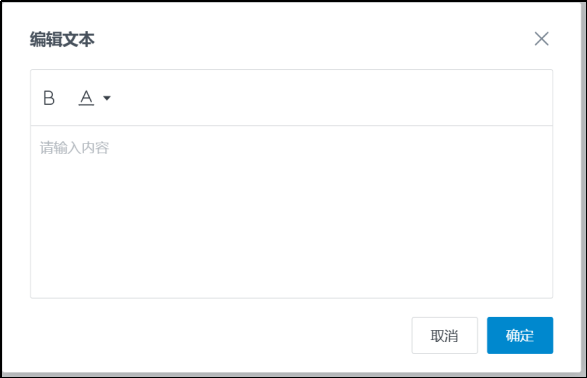The width and height of the screenshot is (587, 378).
Task: Select the B toolbar button
Action: click(49, 98)
